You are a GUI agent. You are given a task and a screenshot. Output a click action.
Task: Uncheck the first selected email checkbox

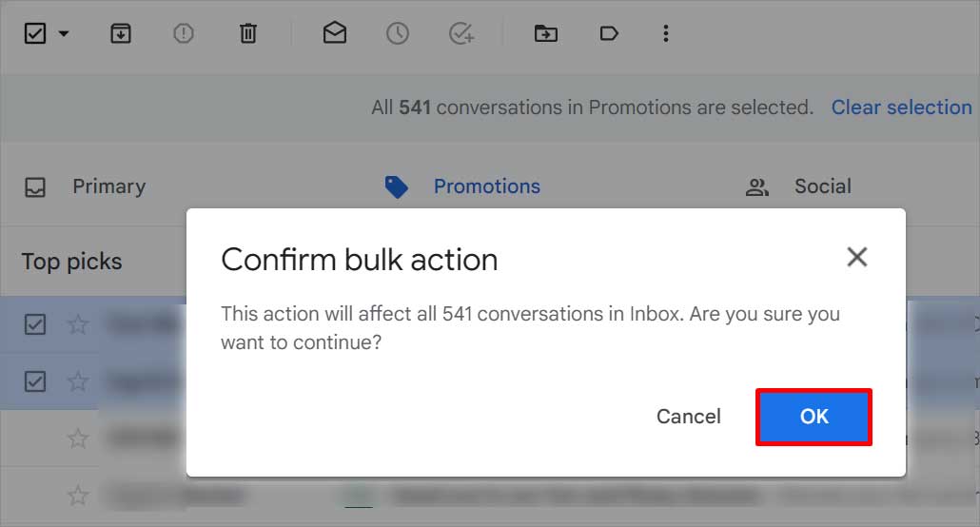coord(35,324)
